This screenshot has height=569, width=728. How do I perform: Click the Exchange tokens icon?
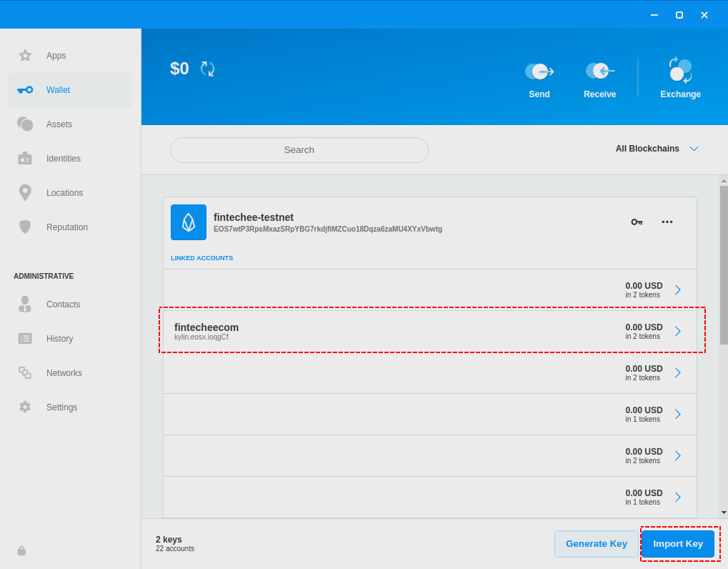[681, 69]
